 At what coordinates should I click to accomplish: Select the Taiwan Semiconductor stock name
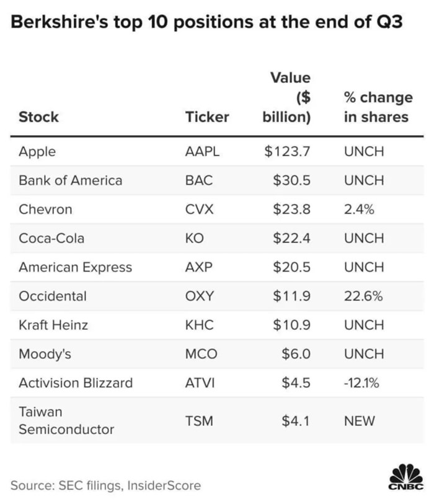[66, 420]
